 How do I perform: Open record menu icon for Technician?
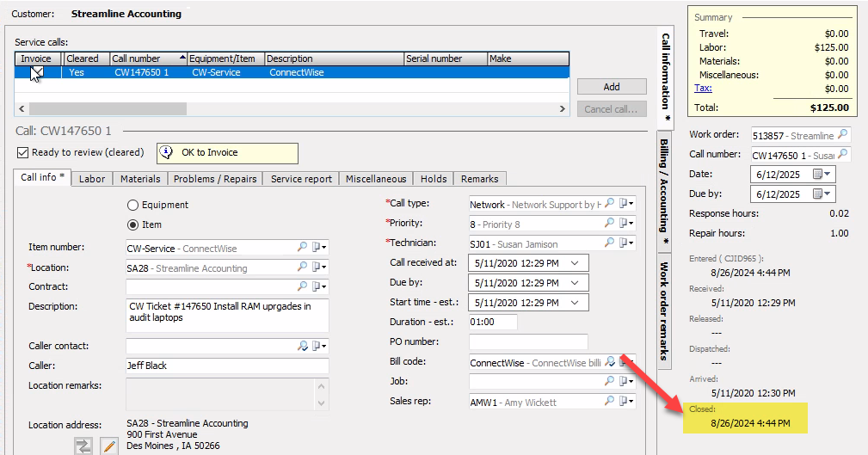[x=626, y=243]
